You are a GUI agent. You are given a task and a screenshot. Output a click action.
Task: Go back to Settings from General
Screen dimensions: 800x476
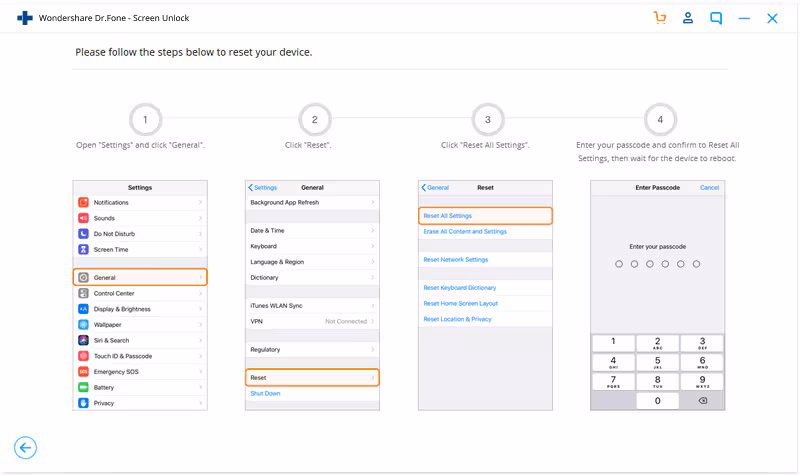[263, 188]
